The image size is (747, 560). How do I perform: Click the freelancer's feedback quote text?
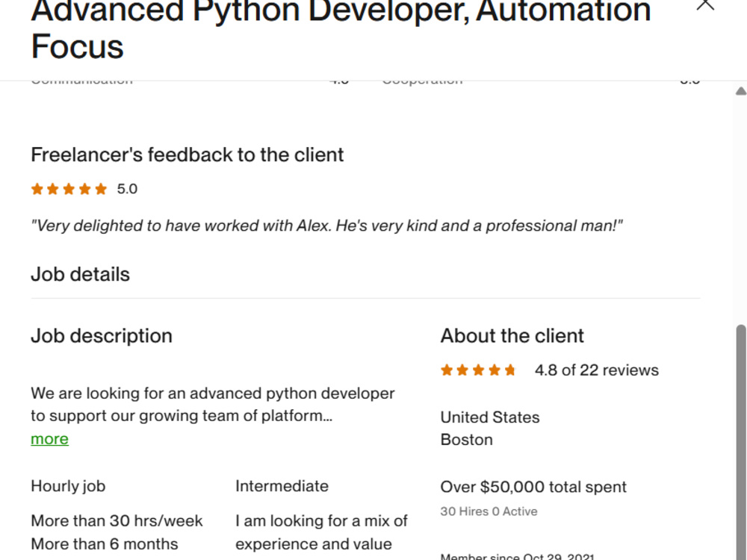pyautogui.click(x=326, y=225)
